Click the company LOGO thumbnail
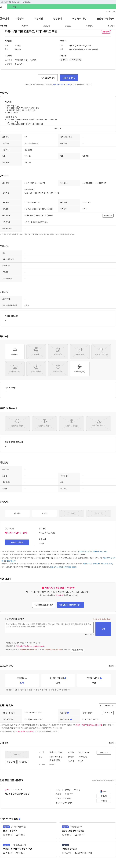The image size is (116, 868). tap(17, 755)
